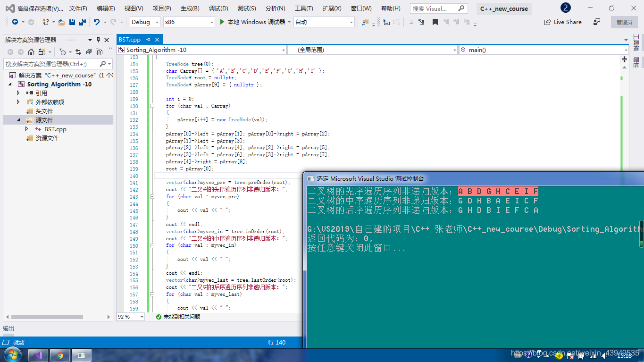Screen dimensions: 644x362
Task: Click the green Start Debugging play icon
Action: pos(222,22)
